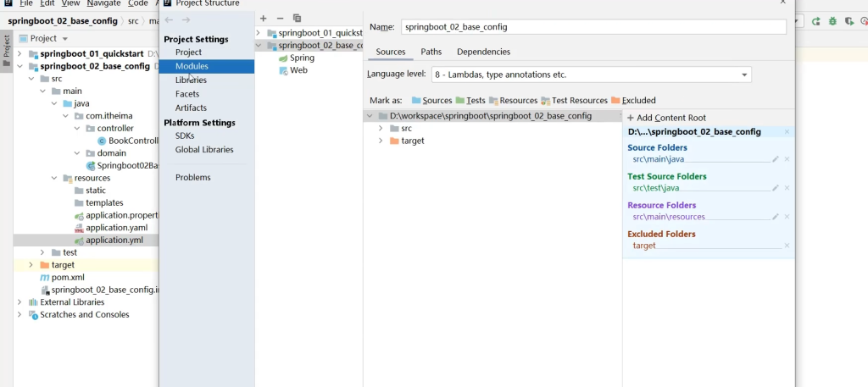Expand the src folder in content root
This screenshot has width=868, height=387.
[381, 129]
